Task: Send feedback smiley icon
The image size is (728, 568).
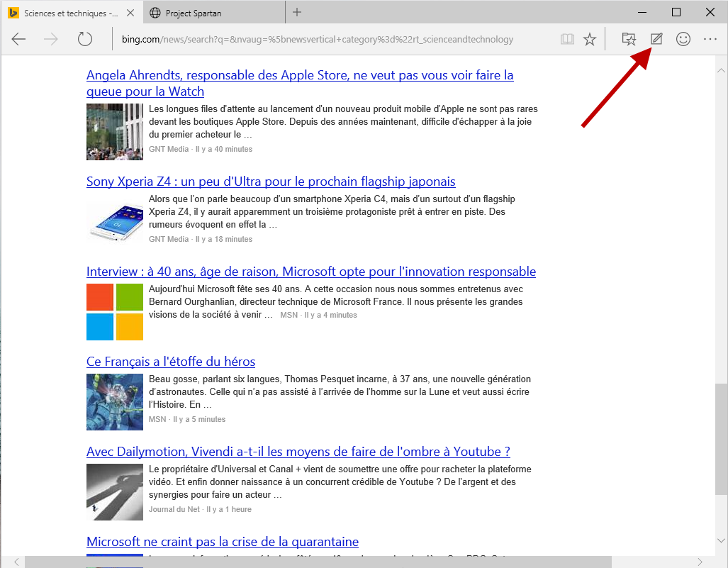Action: pyautogui.click(x=683, y=39)
